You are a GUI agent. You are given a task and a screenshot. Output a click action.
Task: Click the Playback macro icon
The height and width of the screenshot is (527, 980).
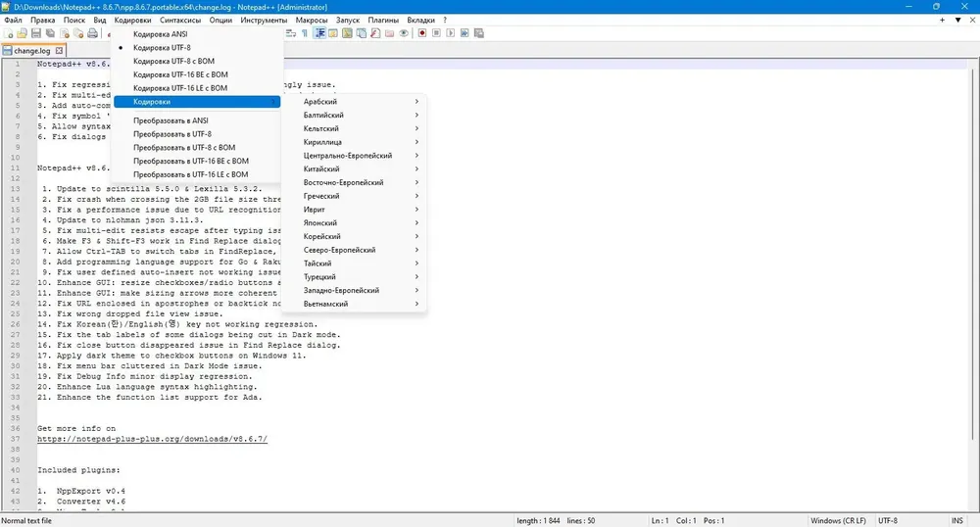tap(451, 33)
